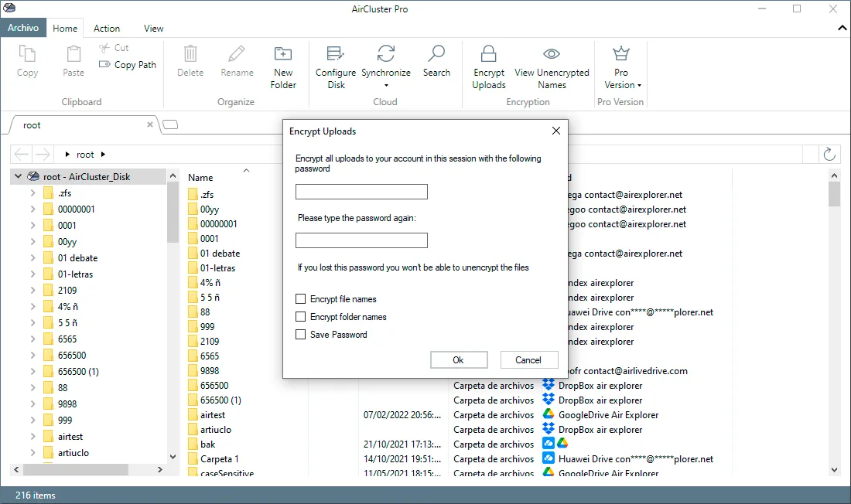Click Copy Path in the ribbon
Screen dimensions: 851x504
click(128, 65)
